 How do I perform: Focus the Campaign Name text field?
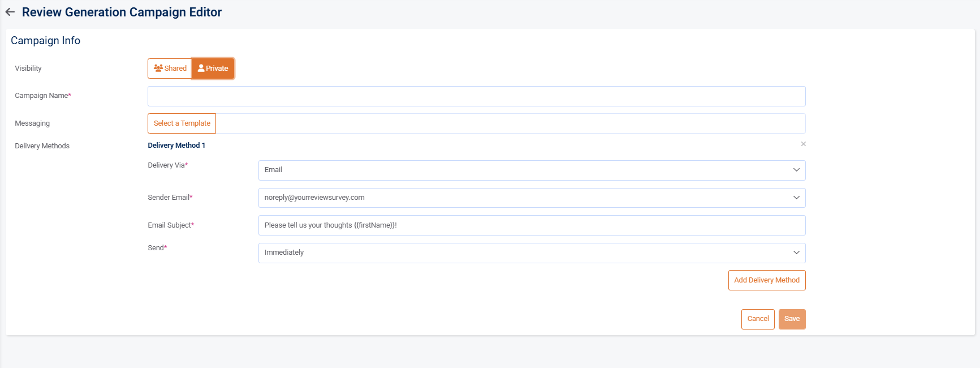[476, 96]
